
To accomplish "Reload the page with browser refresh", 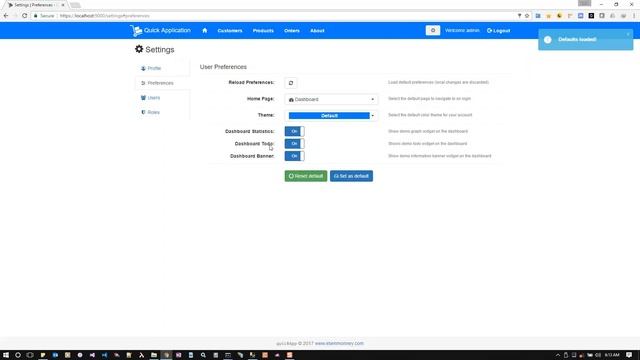I will click(24, 16).
